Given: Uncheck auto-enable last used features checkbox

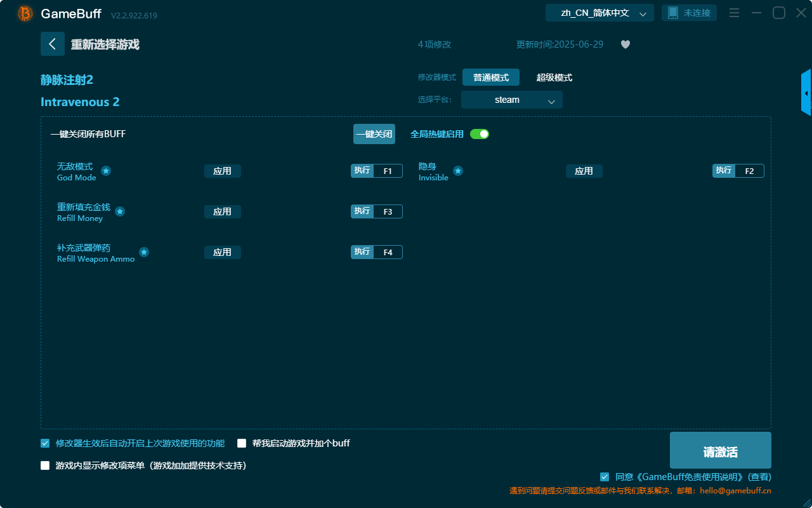Looking at the screenshot, I should [x=45, y=443].
